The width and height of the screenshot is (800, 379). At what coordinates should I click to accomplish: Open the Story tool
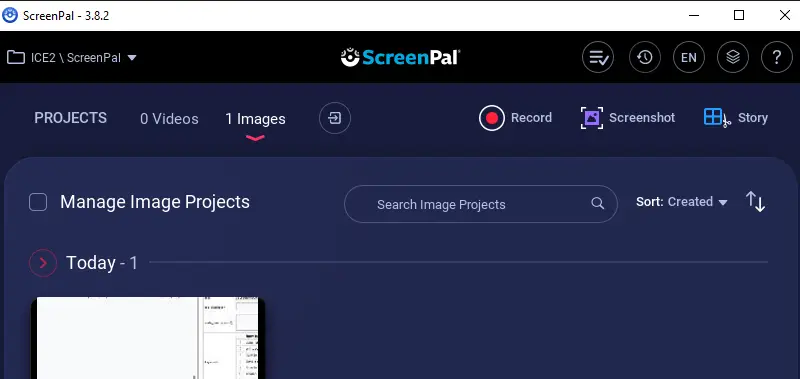tap(736, 118)
